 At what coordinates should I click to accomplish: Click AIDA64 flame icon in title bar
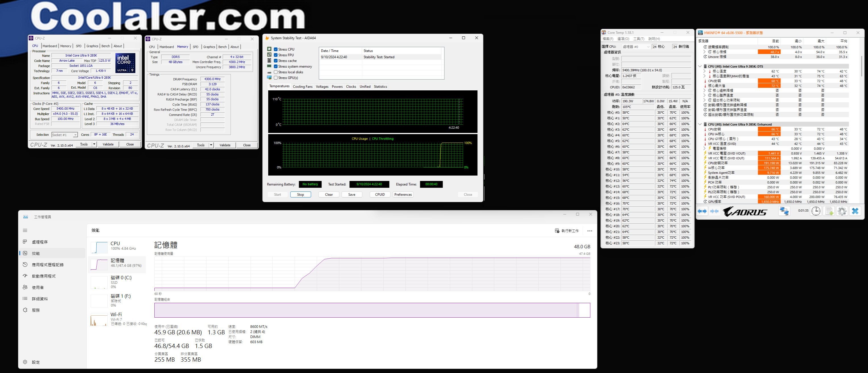[x=267, y=38]
